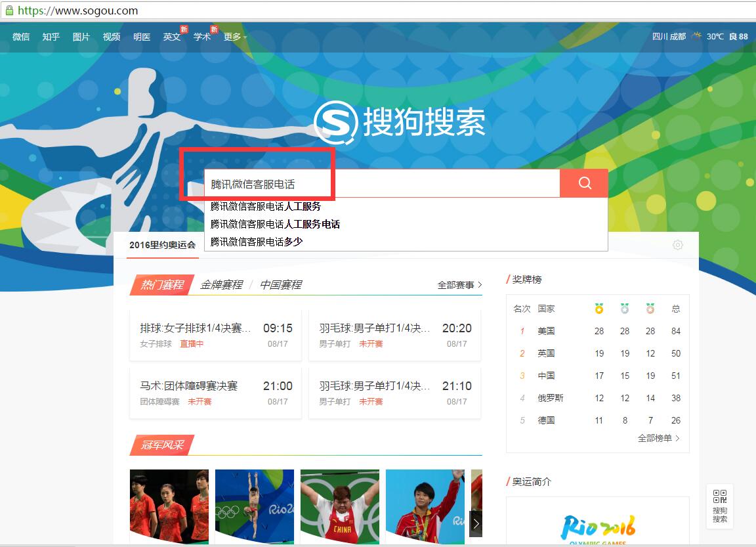Open 羽毛球男子单打 20:20 match card
Image resolution: width=756 pixels, height=547 pixels.
[x=394, y=336]
